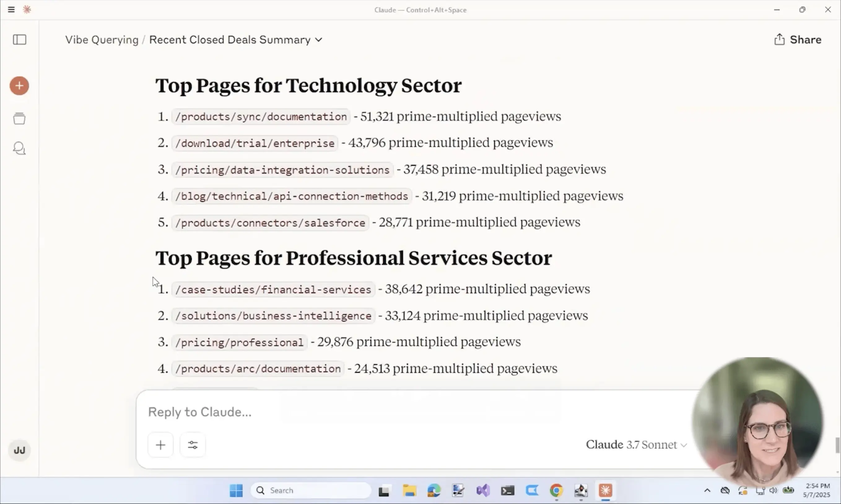Open Google Chrome from the taskbar
Image resolution: width=841 pixels, height=504 pixels.
tap(556, 490)
